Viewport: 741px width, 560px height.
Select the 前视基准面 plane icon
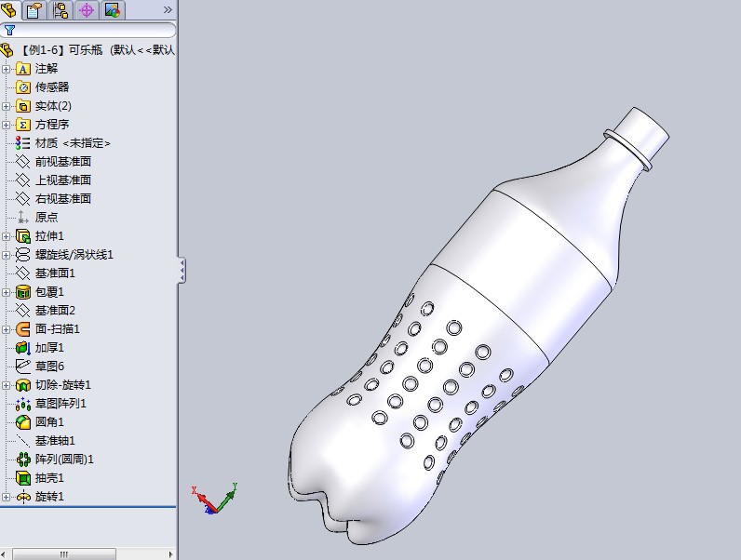(22, 162)
